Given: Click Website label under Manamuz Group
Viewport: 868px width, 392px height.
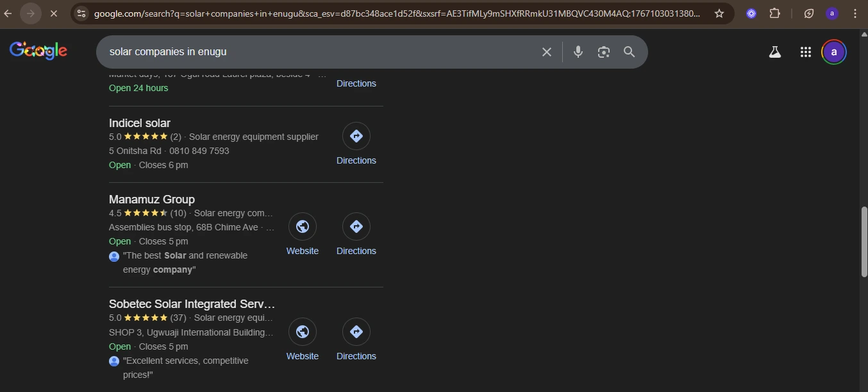Looking at the screenshot, I should pos(303,251).
